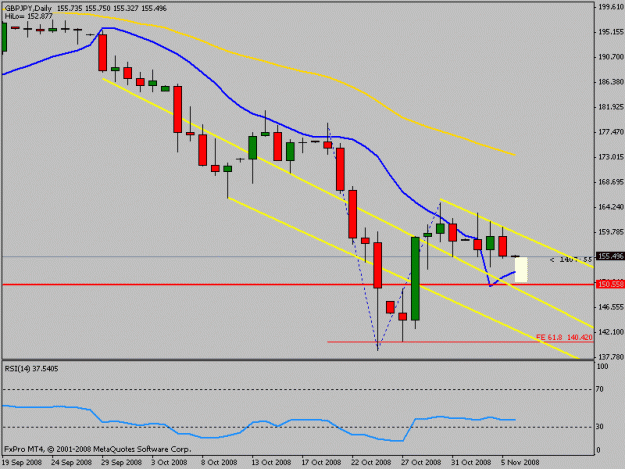
Task: Click the 195.155 price axis value
Action: (x=611, y=32)
